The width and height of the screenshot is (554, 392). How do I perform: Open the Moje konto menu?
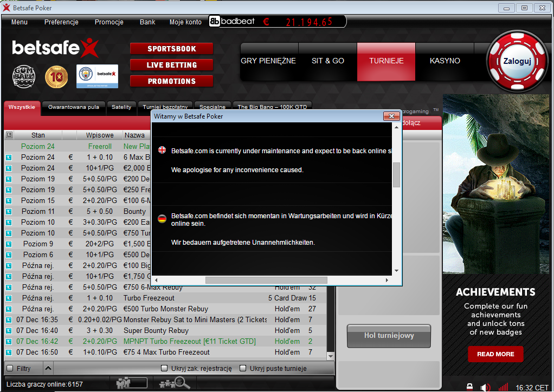185,22
